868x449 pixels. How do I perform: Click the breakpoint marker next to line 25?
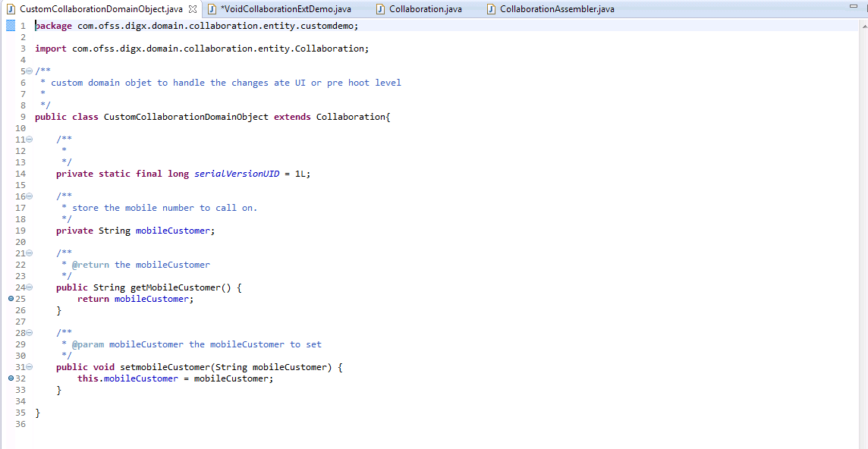pos(9,299)
